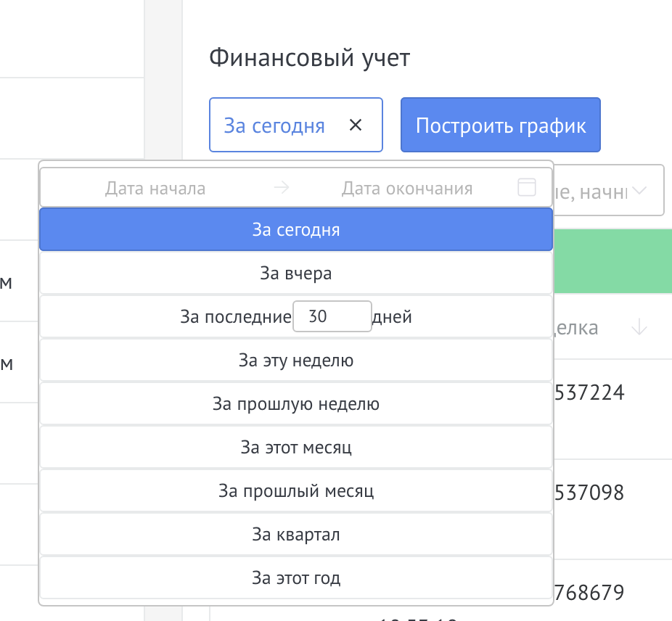
Task: Choose "За прошлую неделю" from the list
Action: coord(296,404)
